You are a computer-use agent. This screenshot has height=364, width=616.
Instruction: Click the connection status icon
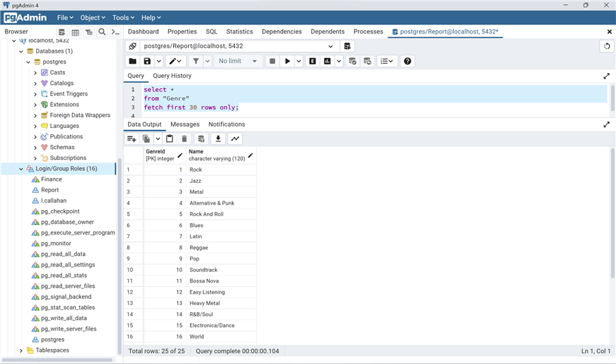pyautogui.click(x=132, y=46)
